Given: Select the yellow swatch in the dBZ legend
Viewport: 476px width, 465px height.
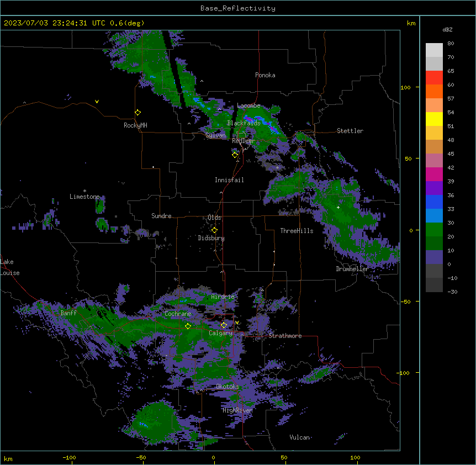Looking at the screenshot, I should click(x=434, y=119).
